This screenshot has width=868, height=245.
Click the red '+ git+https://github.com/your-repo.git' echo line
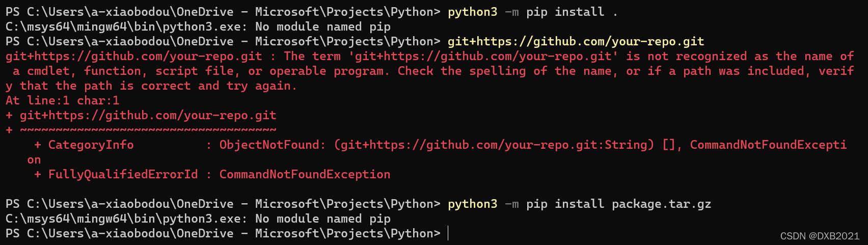(x=141, y=115)
